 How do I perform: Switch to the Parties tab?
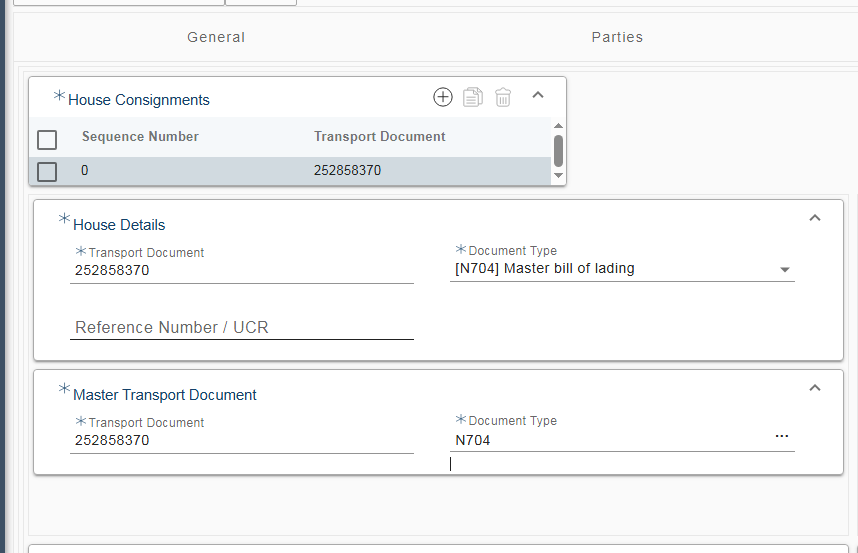617,37
